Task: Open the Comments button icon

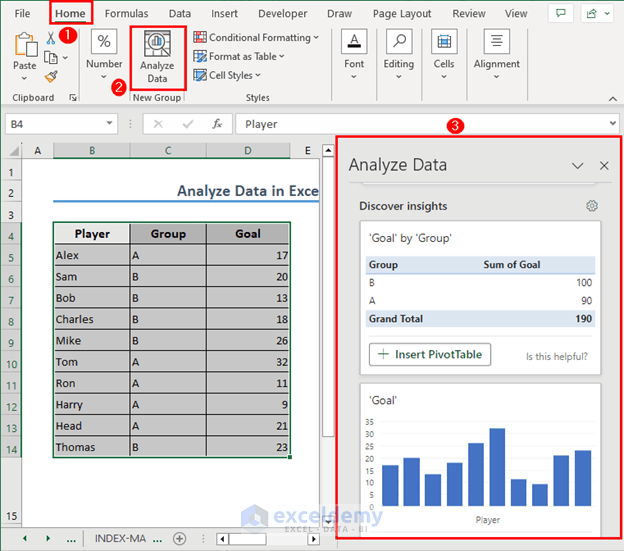Action: coord(561,14)
